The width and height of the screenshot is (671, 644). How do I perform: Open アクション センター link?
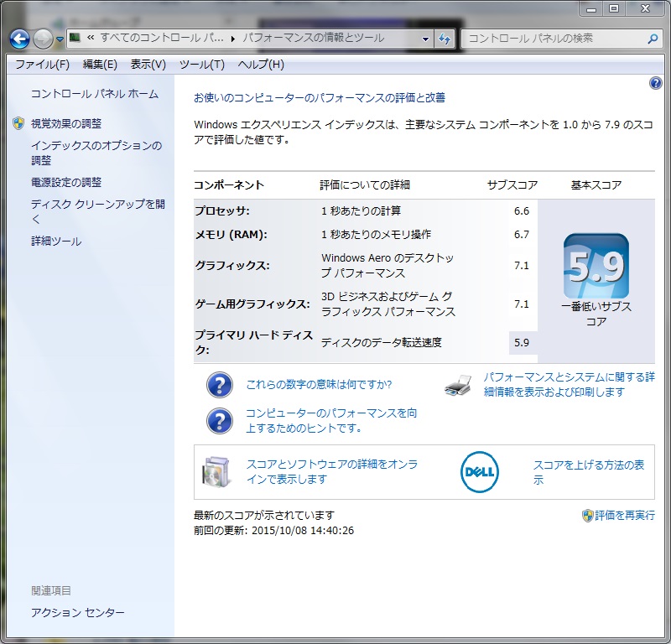point(77,612)
